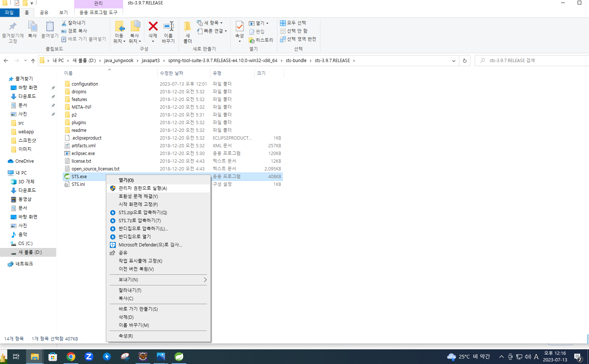The width and height of the screenshot is (589, 364).
Task: Choose Troubleshoot compatibility entry
Action: click(x=159, y=196)
